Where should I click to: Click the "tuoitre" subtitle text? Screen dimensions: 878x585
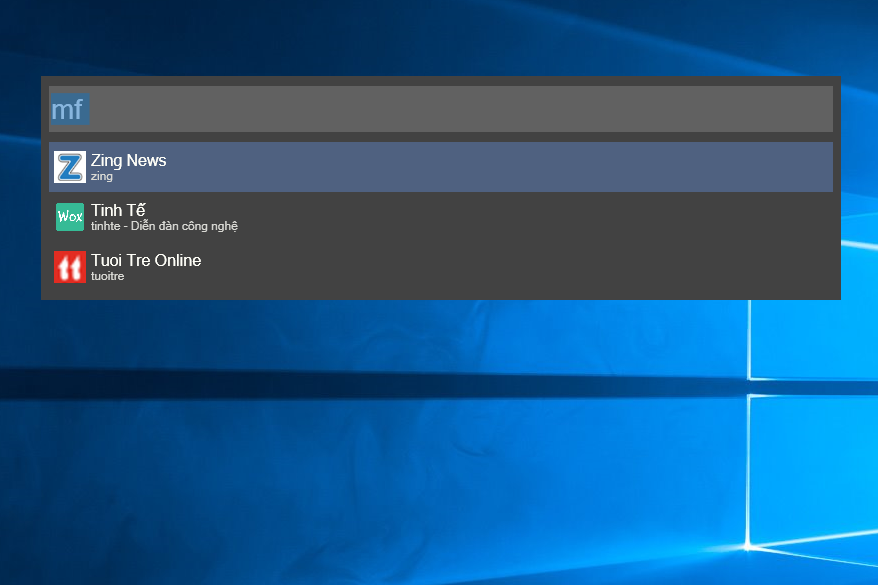(x=108, y=276)
